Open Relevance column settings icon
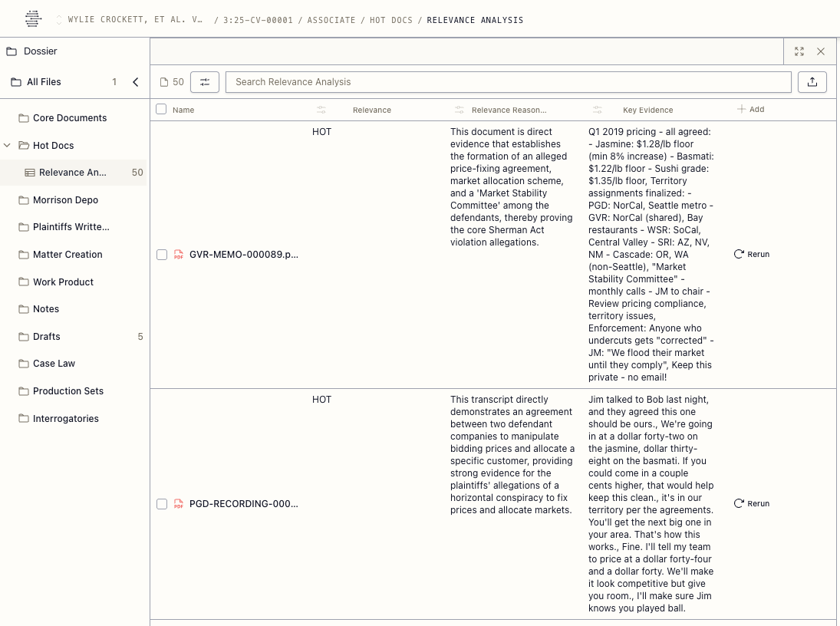 click(321, 110)
